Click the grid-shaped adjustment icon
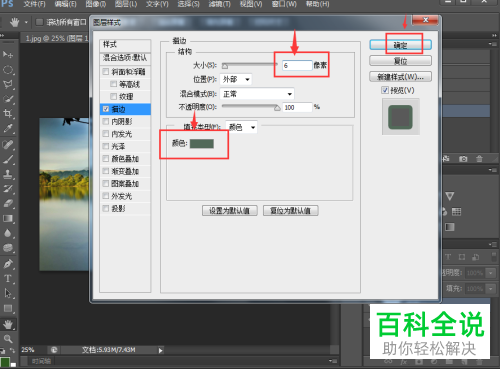This screenshot has width=500, height=369. point(456,212)
